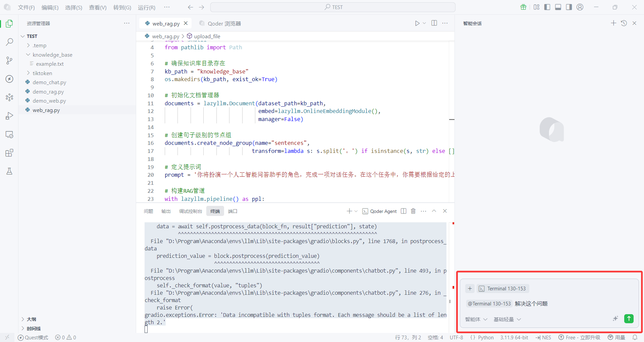Switch to the Qoder 浏览器 tab
The width and height of the screenshot is (644, 342).
click(220, 23)
